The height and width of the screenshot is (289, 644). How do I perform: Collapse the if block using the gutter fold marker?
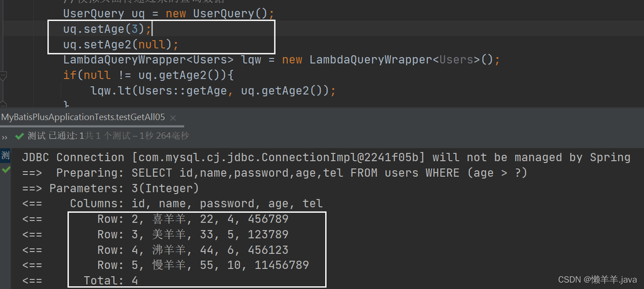point(3,76)
